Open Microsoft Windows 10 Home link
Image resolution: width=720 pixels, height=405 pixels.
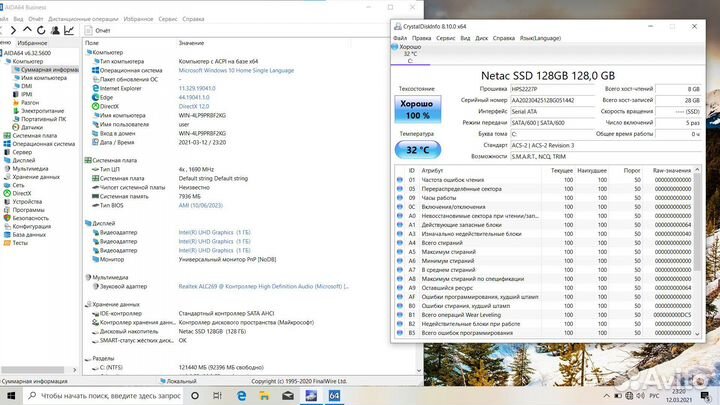click(x=236, y=70)
